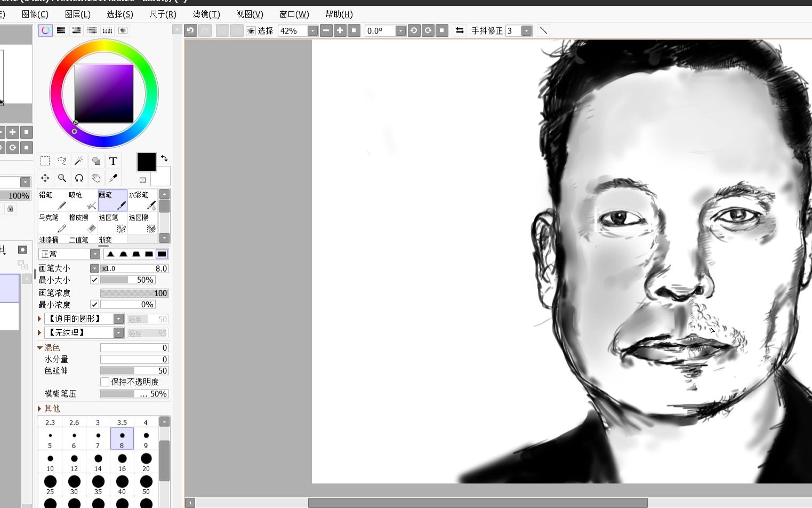The image size is (812, 508).
Task: Set transparent color with the checkered icon
Action: click(x=142, y=180)
